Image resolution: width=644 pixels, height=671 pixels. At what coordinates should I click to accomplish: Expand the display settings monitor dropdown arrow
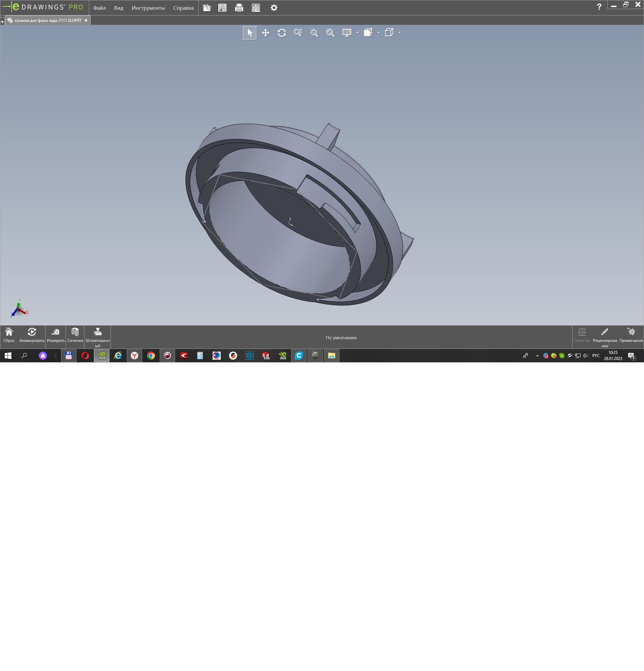357,33
